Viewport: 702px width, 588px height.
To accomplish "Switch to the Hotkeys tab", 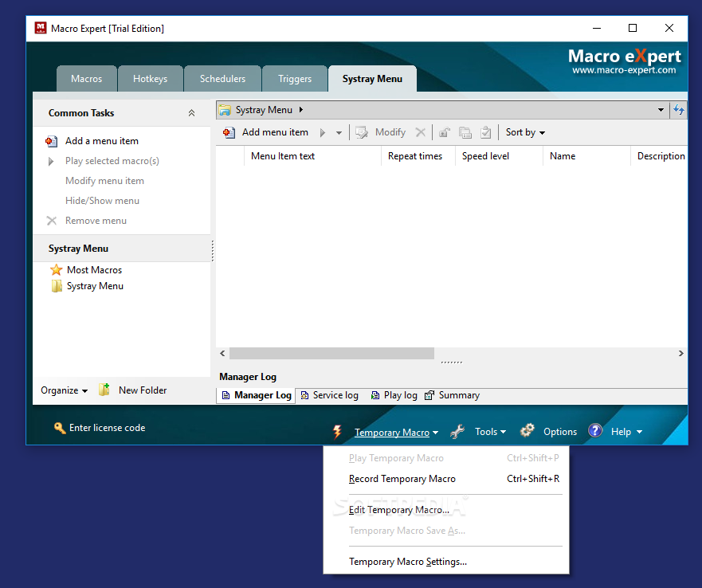I will [x=150, y=79].
